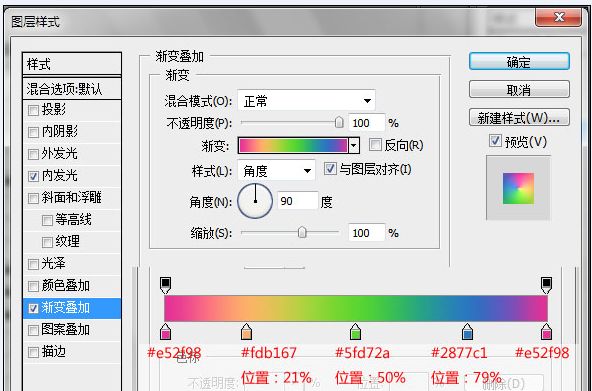Click the gradient preview swatch in the 渐变 row
Viewport: 592px width, 391px height.
tap(293, 145)
